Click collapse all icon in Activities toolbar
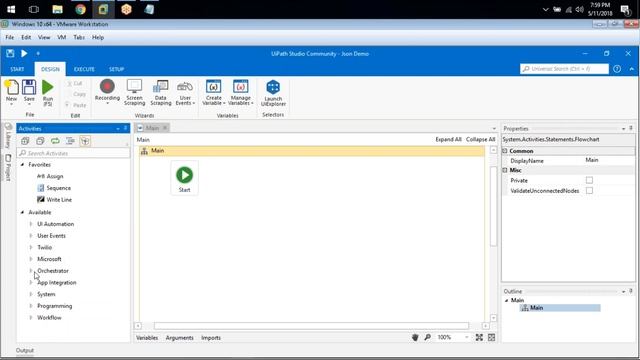The width and height of the screenshot is (640, 360). 40,141
